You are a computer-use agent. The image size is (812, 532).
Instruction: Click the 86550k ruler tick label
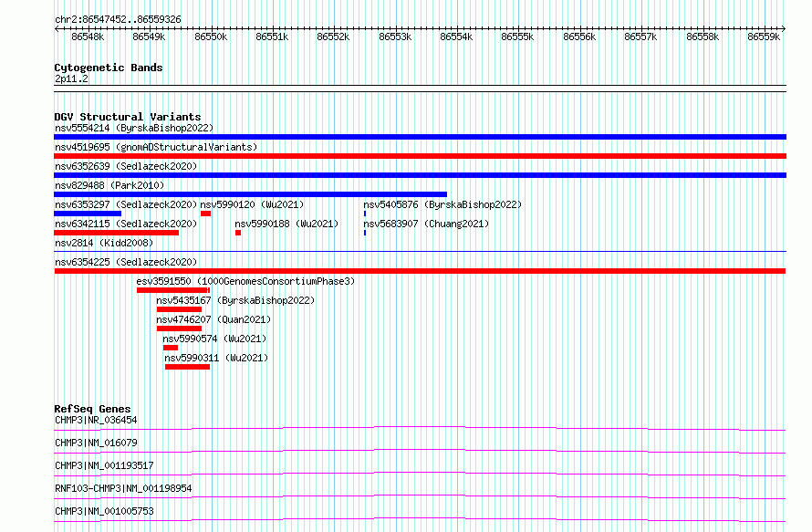click(211, 37)
